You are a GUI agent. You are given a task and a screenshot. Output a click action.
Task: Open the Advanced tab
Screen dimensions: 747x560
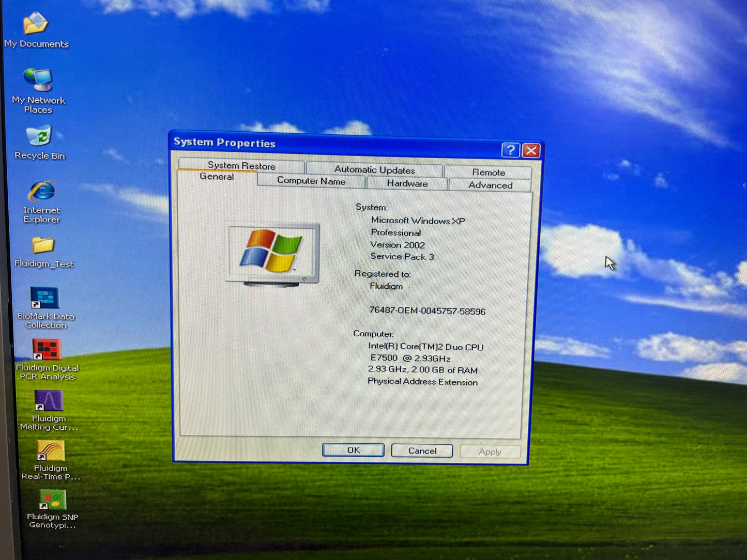click(x=490, y=185)
